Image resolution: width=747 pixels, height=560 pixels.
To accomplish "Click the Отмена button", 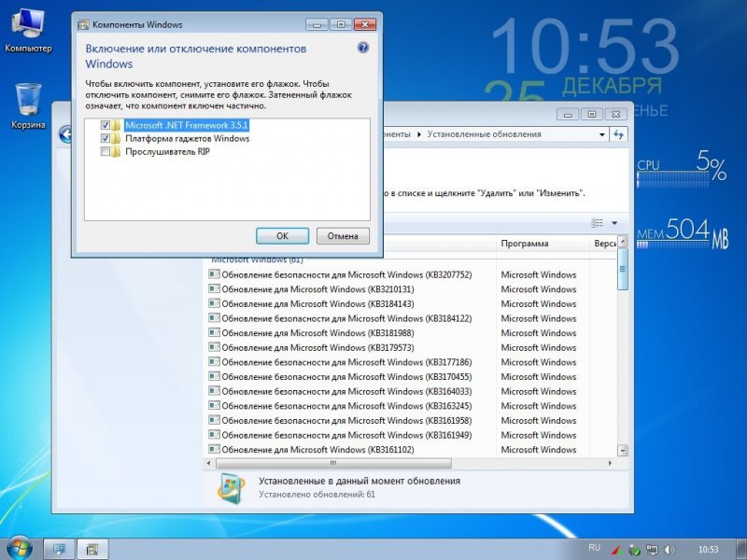I will pyautogui.click(x=343, y=236).
